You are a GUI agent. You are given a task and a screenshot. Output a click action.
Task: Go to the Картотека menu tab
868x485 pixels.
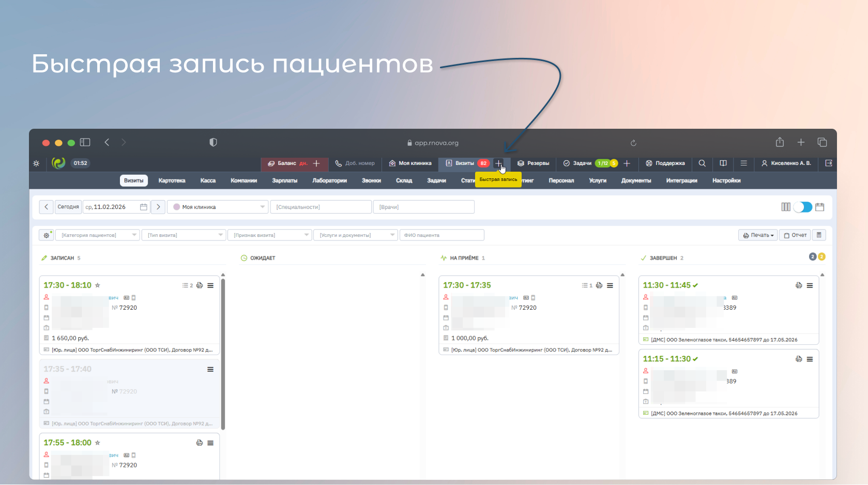[172, 180]
